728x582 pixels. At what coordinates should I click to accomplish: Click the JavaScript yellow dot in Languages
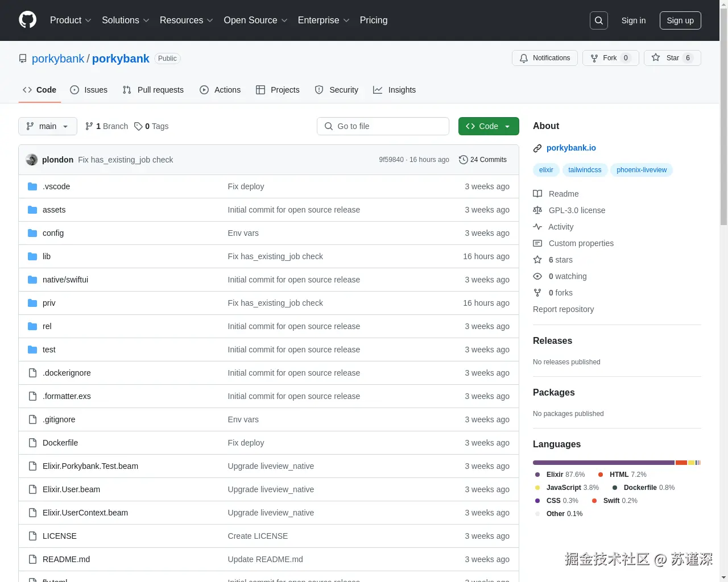pos(537,488)
